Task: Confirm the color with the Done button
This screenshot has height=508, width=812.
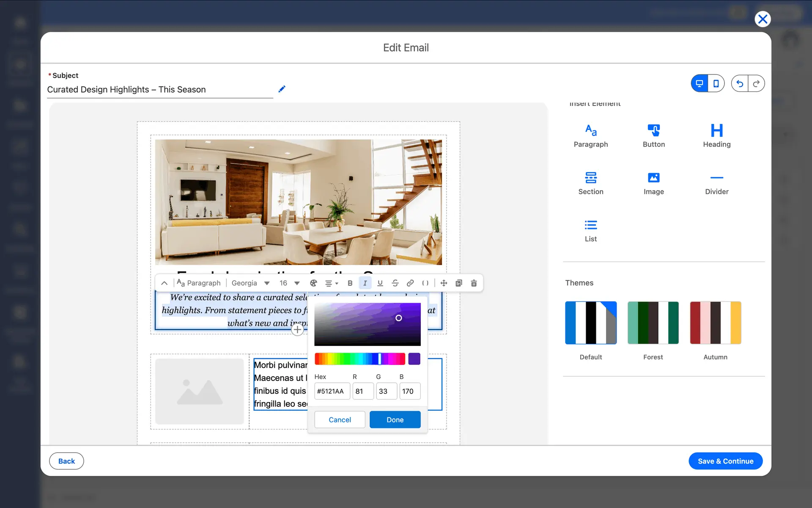Action: tap(395, 420)
